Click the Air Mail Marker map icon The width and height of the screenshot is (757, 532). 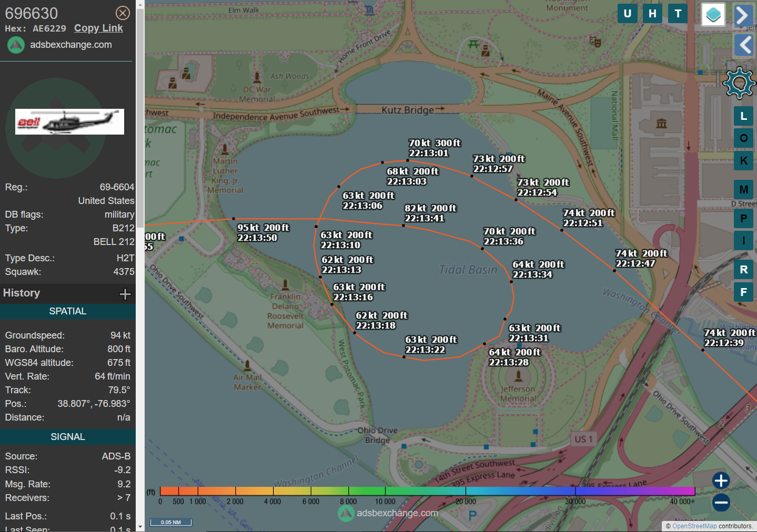pyautogui.click(x=247, y=365)
